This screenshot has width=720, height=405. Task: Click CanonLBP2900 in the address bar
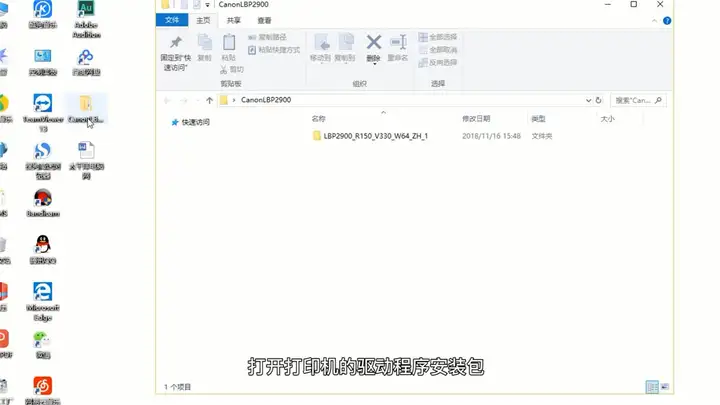point(266,100)
